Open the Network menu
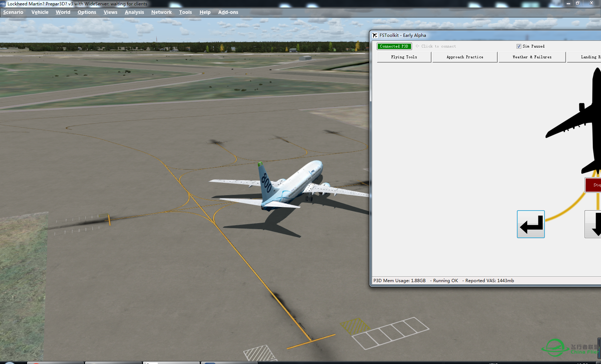The width and height of the screenshot is (601, 364). (161, 12)
